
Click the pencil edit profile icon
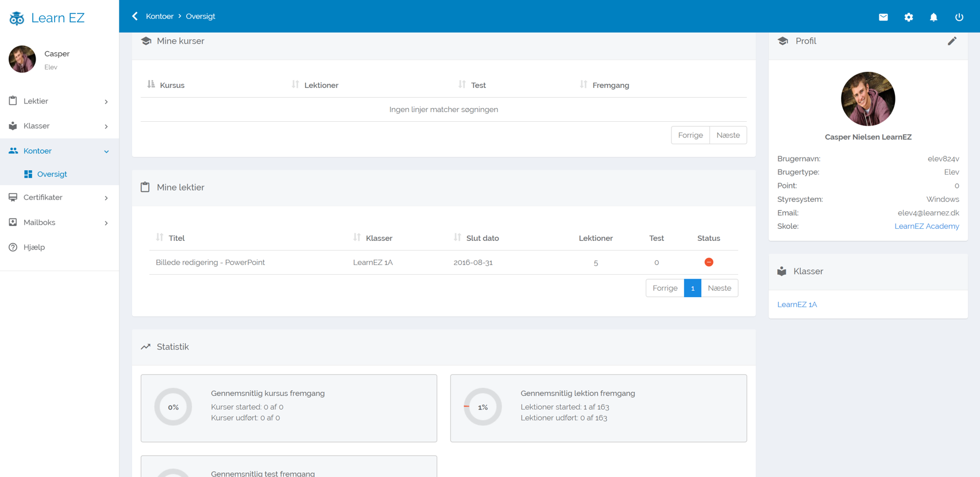coord(952,41)
